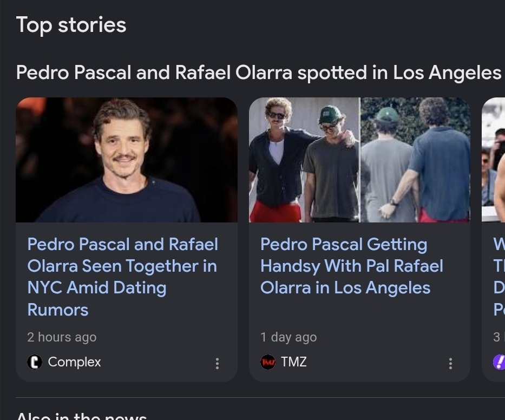Click the right back-view photo in the TMZ thumbnail
This screenshot has width=505, height=420.
point(415,160)
